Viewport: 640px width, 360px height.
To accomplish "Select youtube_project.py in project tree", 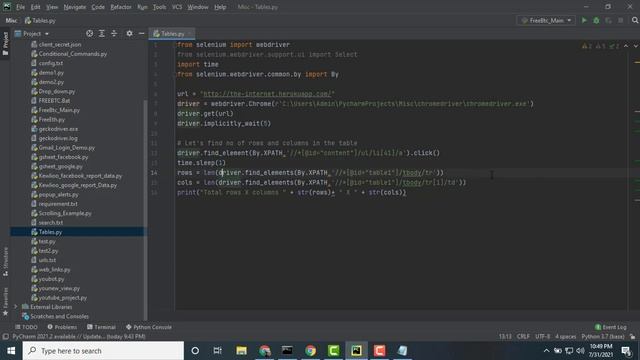I will 62,298.
